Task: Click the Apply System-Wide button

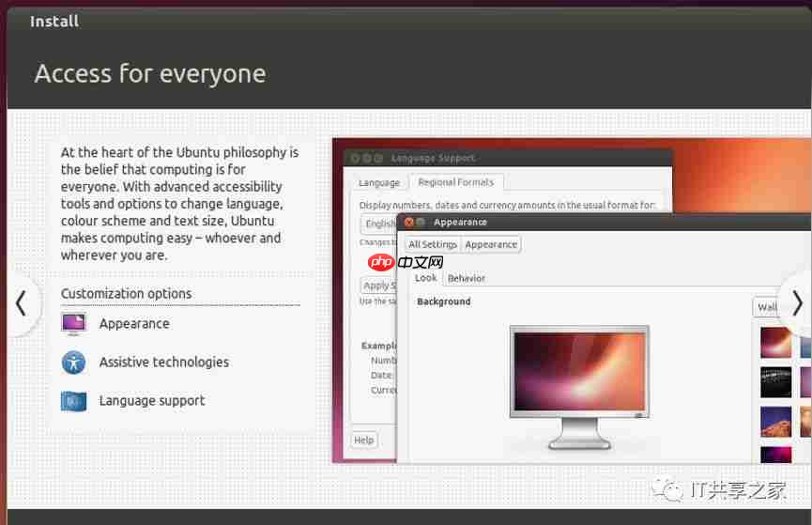Action: click(x=378, y=286)
